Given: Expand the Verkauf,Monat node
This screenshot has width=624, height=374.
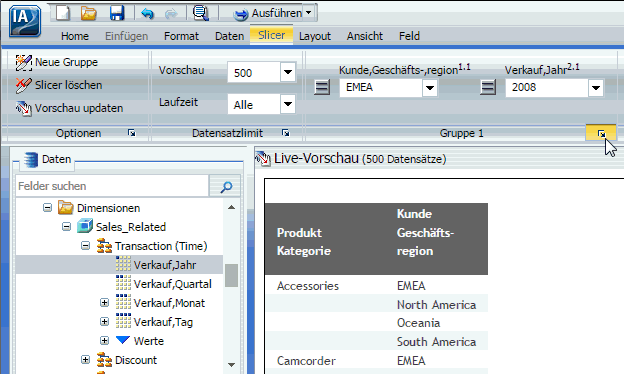Looking at the screenshot, I should click(x=104, y=303).
